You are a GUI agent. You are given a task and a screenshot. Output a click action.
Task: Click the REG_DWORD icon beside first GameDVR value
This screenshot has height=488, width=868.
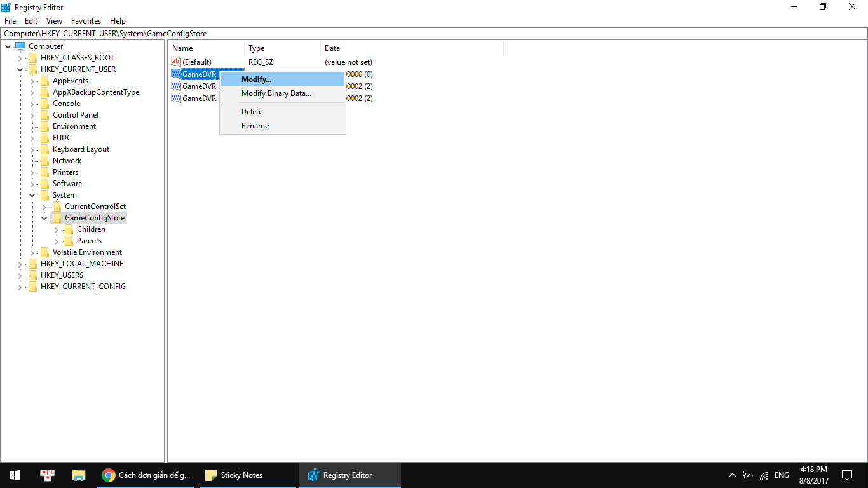coord(176,74)
